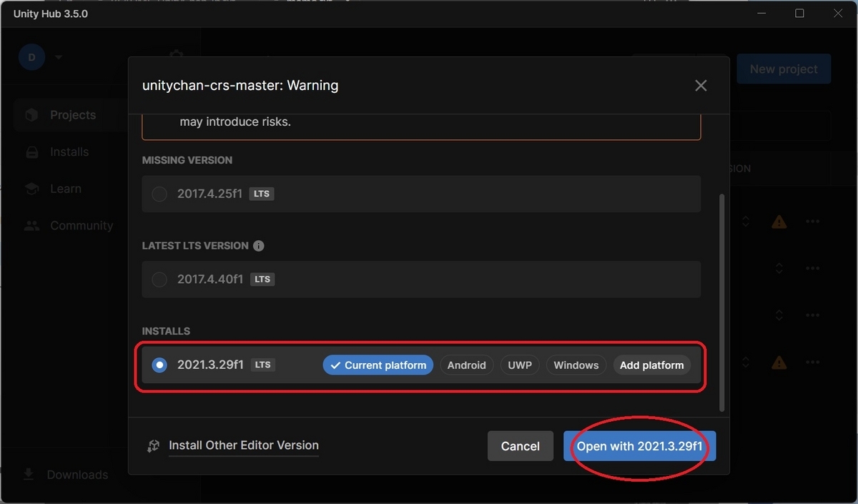Click the last project's warning triangle icon
The height and width of the screenshot is (504, 858).
[779, 363]
